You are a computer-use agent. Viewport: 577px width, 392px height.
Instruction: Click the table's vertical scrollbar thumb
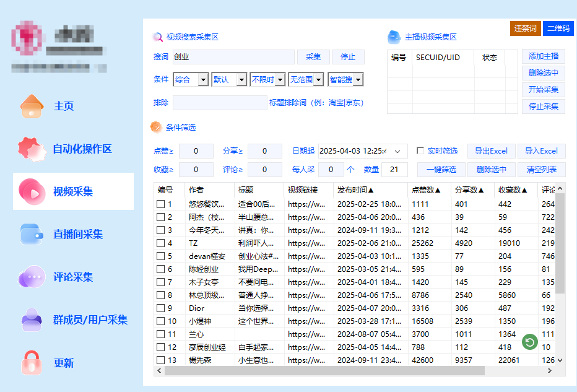point(560,243)
